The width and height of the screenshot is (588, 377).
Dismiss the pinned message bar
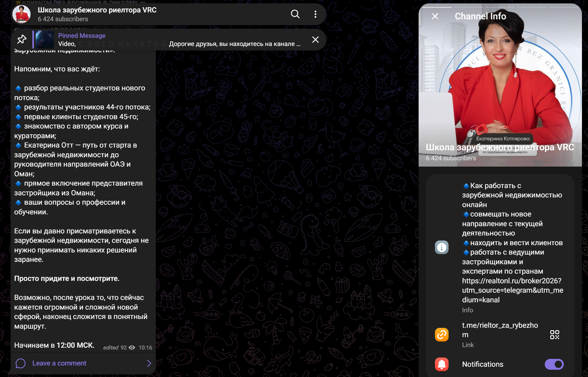point(315,40)
